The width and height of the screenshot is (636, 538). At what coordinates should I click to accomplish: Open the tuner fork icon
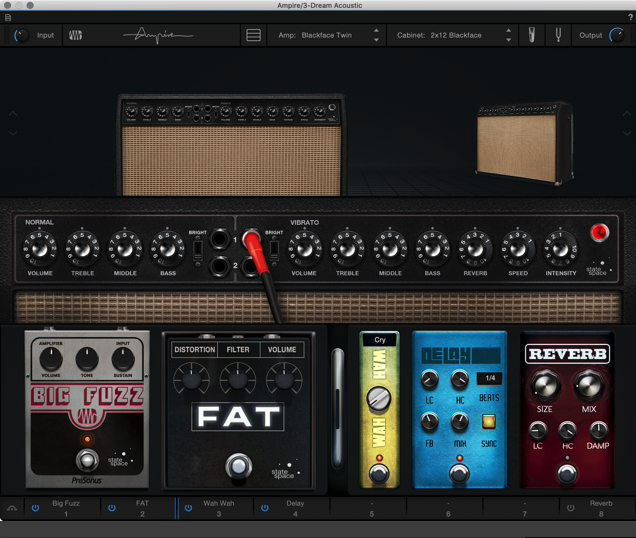[559, 35]
